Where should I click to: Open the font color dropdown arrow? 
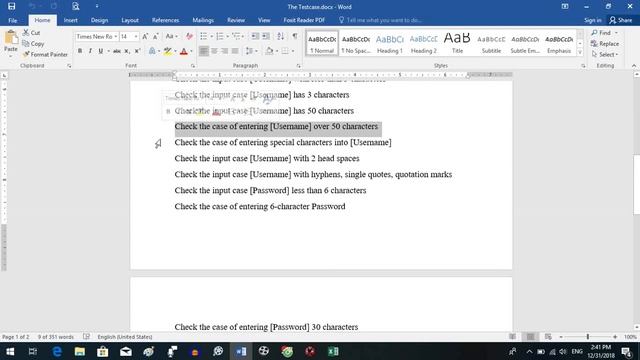(191, 51)
